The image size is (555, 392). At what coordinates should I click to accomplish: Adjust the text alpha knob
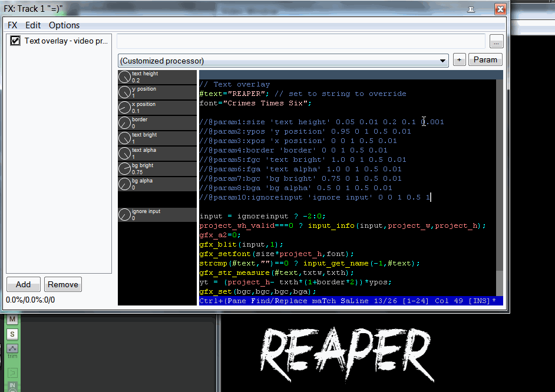pyautogui.click(x=124, y=154)
